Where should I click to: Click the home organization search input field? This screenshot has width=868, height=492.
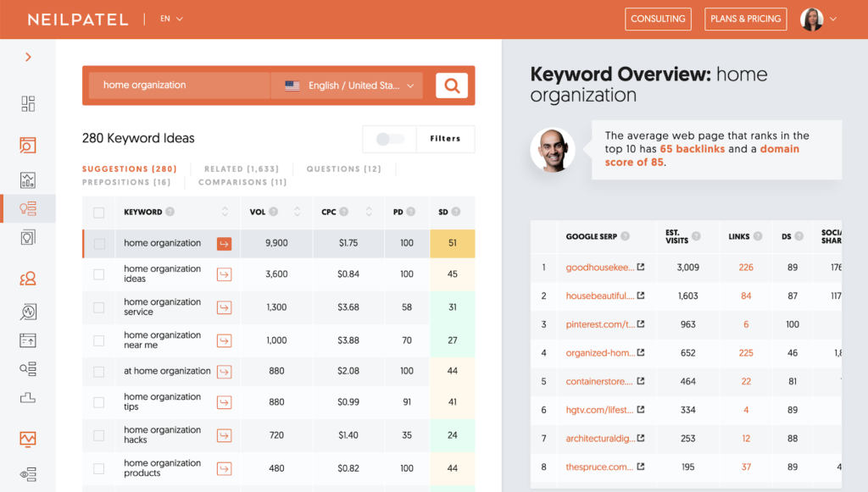[x=180, y=86]
